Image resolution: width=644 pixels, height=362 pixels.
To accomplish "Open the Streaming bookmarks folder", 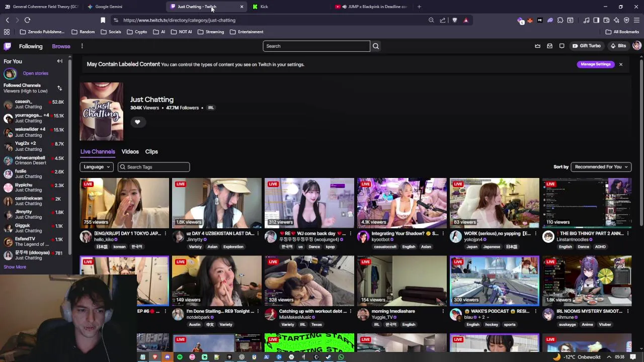I will point(211,32).
